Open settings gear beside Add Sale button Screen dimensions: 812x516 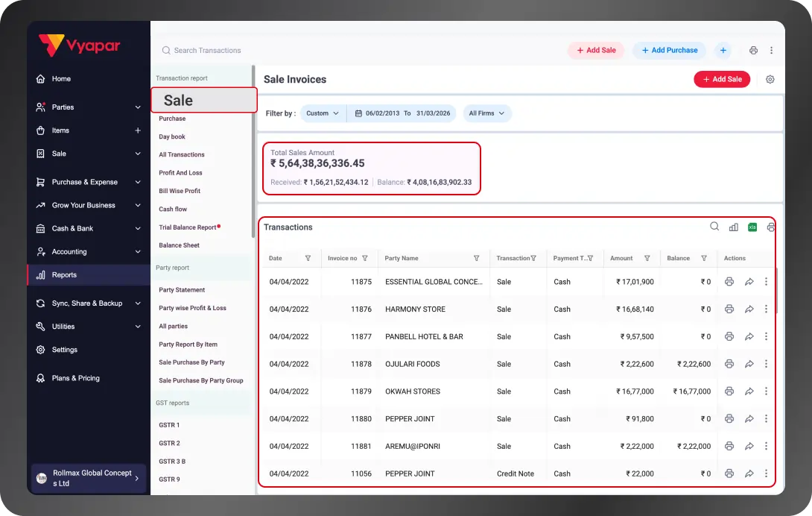pyautogui.click(x=770, y=79)
